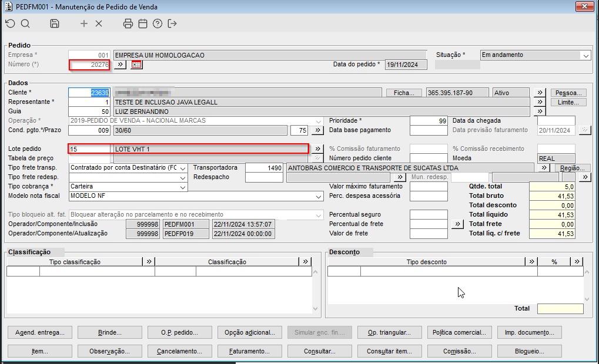This screenshot has width=599, height=364.
Task: Click the Cancelamento... button
Action: (x=179, y=351)
